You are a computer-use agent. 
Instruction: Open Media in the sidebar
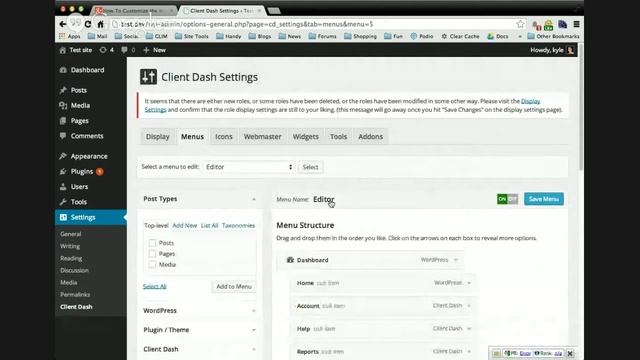click(x=80, y=105)
